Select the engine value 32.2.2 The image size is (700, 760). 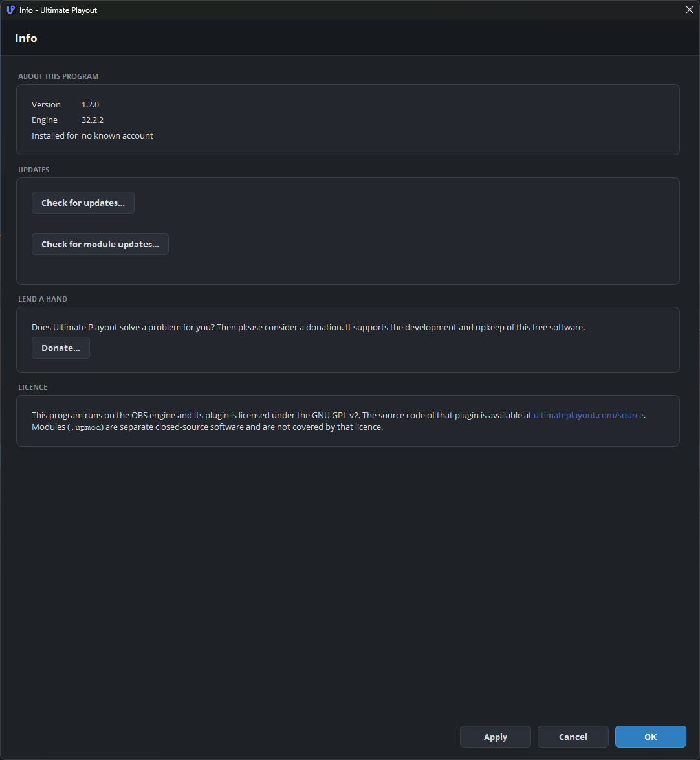[93, 120]
